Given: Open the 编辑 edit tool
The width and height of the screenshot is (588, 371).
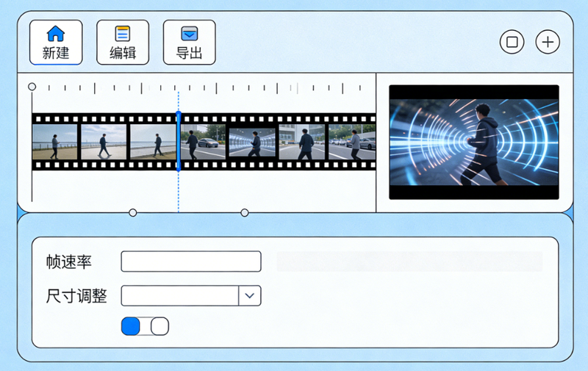Looking at the screenshot, I should (123, 42).
